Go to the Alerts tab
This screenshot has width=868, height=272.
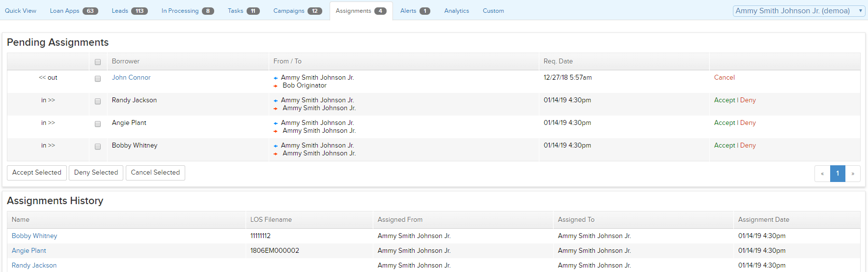click(415, 11)
